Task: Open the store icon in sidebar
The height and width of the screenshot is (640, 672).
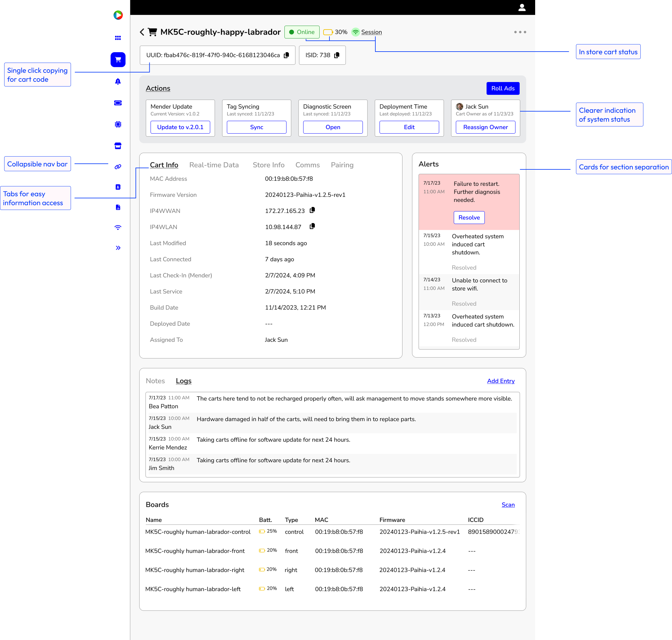Action: (x=118, y=146)
